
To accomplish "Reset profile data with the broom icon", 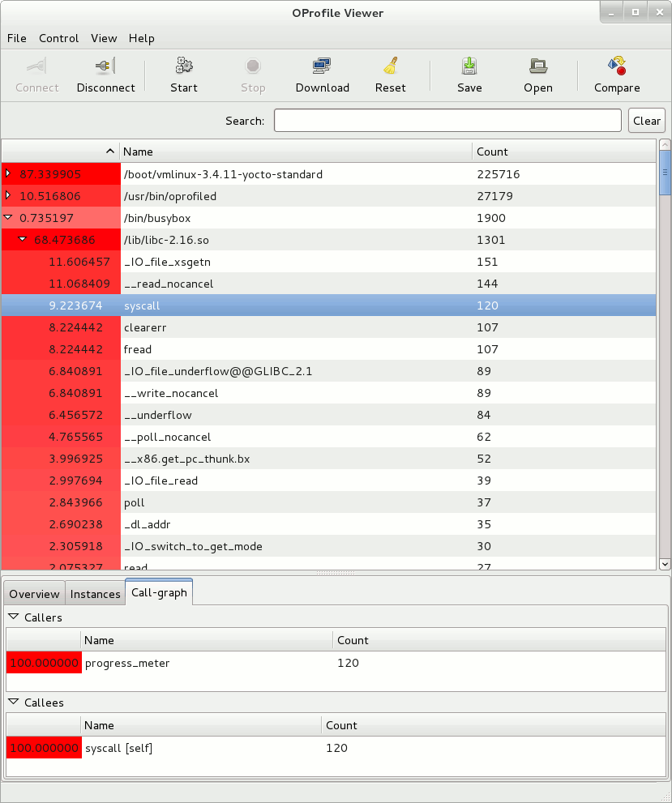I will pos(391,66).
